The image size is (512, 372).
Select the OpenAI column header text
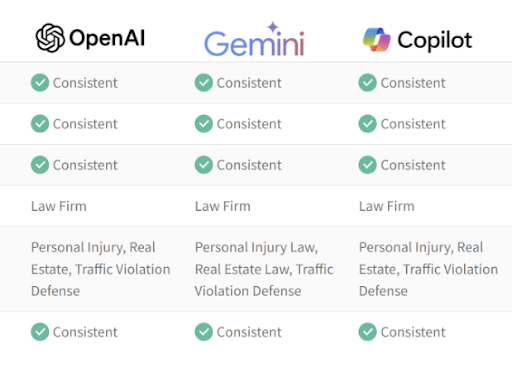(x=107, y=38)
